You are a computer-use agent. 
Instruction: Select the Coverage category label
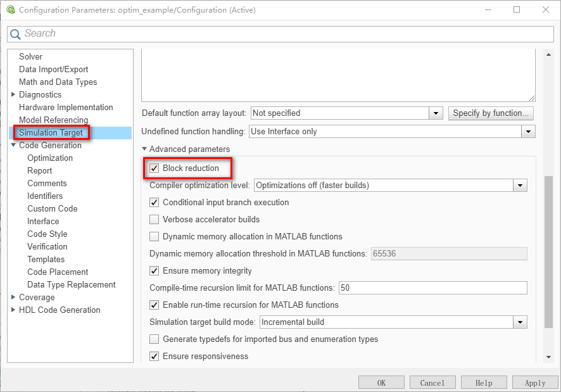(37, 298)
